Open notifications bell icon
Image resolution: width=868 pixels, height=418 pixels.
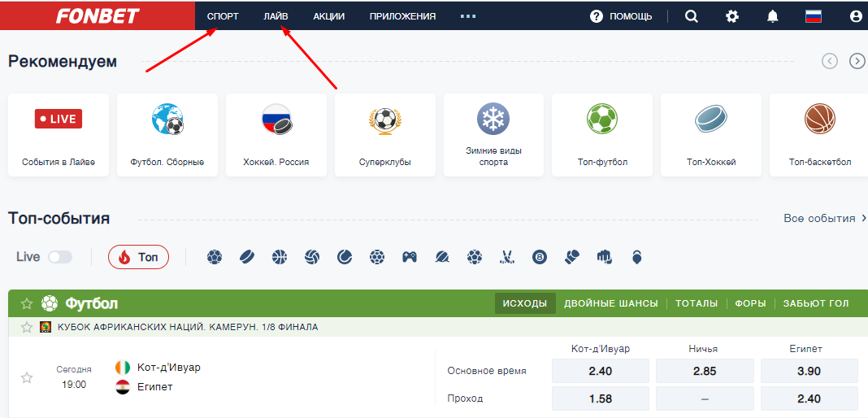point(773,16)
